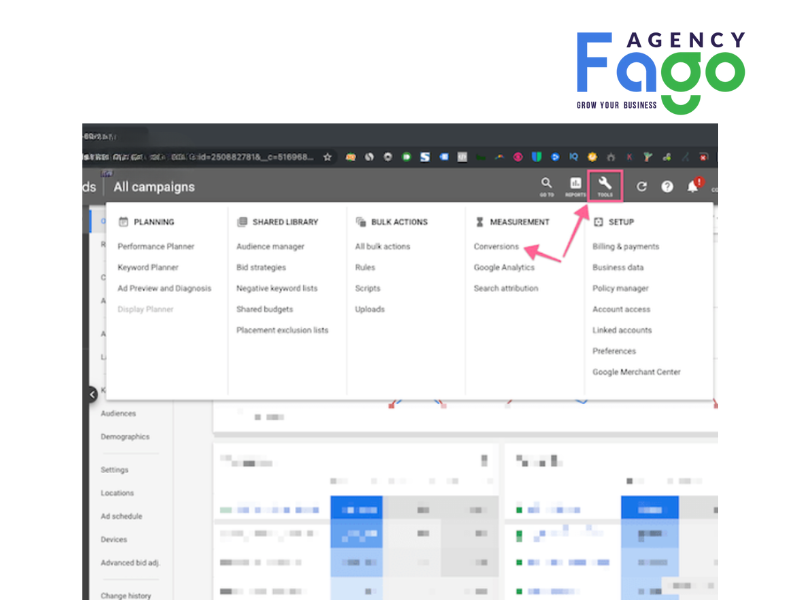800x600 pixels.
Task: Click the refresh icon in header
Action: (641, 186)
